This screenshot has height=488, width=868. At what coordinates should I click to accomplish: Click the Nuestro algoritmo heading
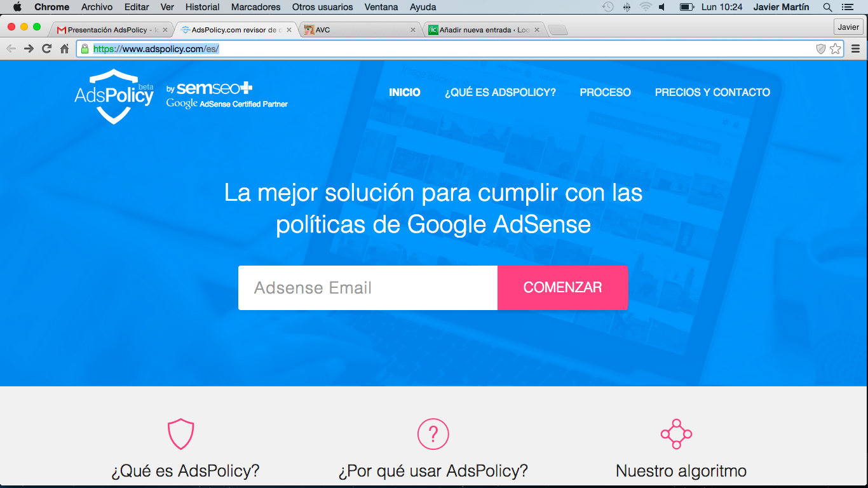click(x=681, y=471)
